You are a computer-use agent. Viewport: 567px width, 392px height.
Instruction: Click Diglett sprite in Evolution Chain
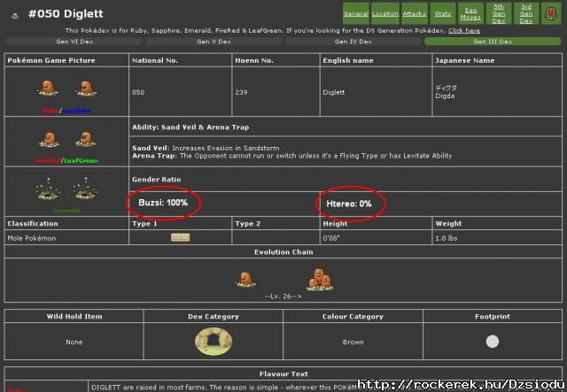coord(246,280)
